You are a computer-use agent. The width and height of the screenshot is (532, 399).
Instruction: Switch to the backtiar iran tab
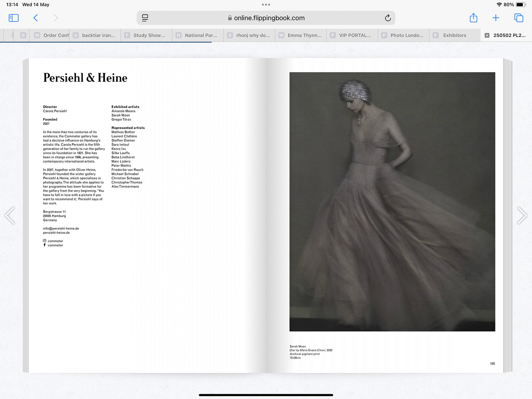[95, 35]
